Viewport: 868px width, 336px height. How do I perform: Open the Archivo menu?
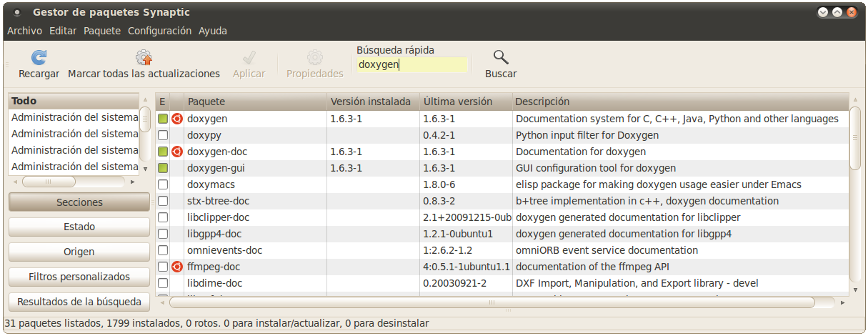(24, 31)
